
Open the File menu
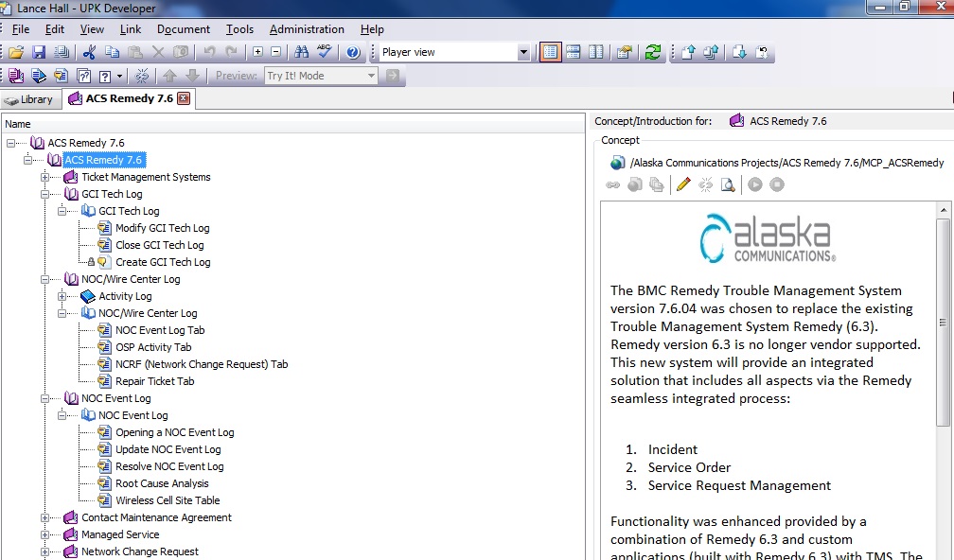point(20,29)
